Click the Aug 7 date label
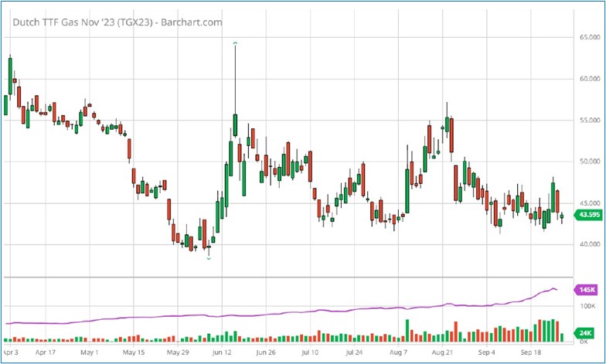 (x=399, y=352)
